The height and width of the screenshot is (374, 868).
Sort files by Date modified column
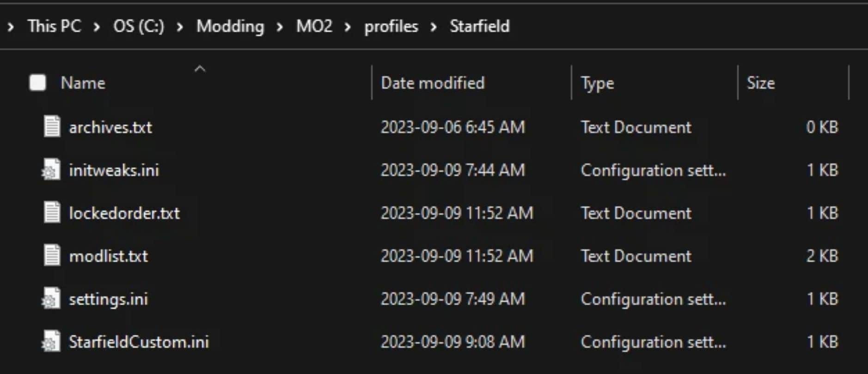coord(433,83)
